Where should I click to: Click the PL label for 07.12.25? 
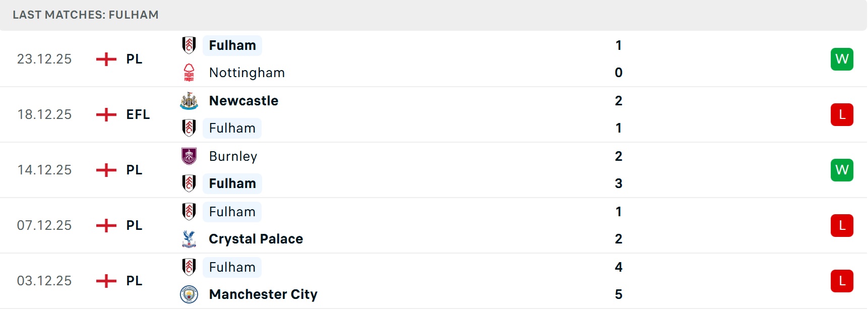click(134, 225)
